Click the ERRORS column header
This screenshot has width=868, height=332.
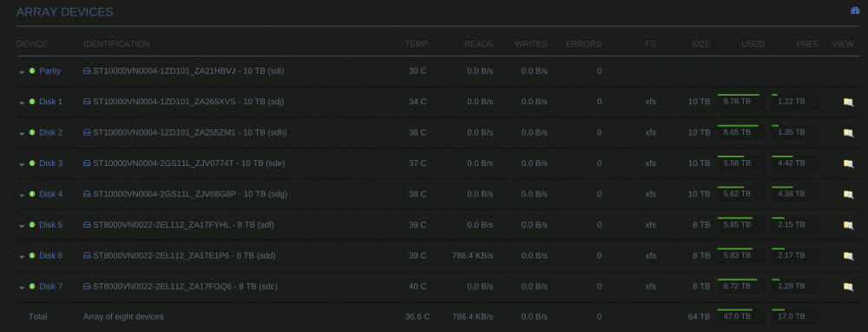click(583, 43)
